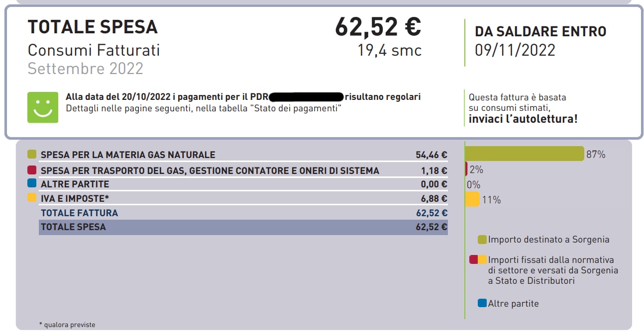Image resolution: width=644 pixels, height=333 pixels.
Task: Click the olive square beside Spesa per la materia gas naturale
Action: click(32, 154)
